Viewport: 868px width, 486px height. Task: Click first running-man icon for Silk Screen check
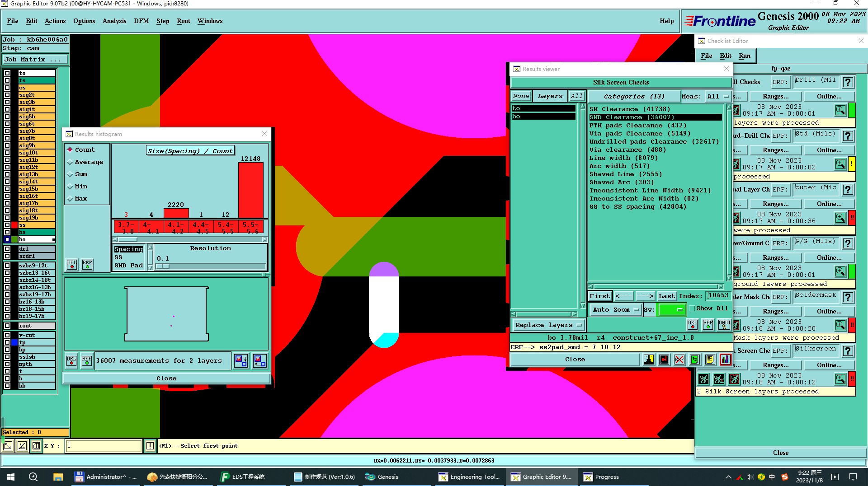(703, 379)
